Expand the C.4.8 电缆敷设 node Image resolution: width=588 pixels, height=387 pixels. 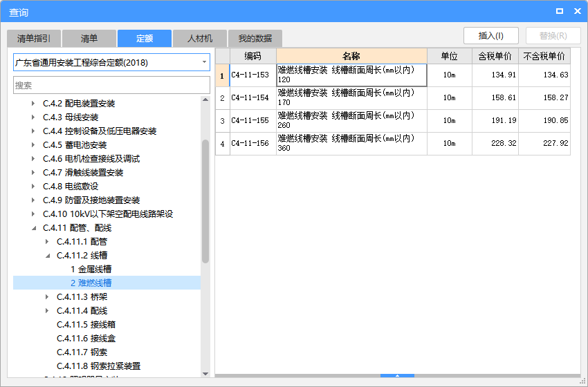33,186
